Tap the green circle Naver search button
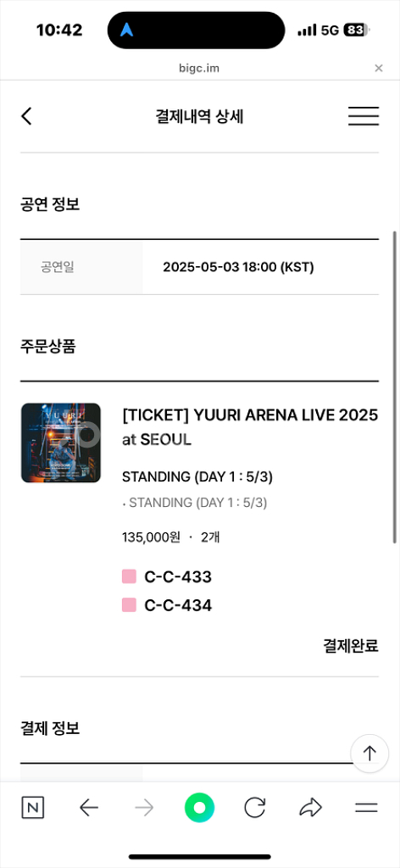 (200, 808)
